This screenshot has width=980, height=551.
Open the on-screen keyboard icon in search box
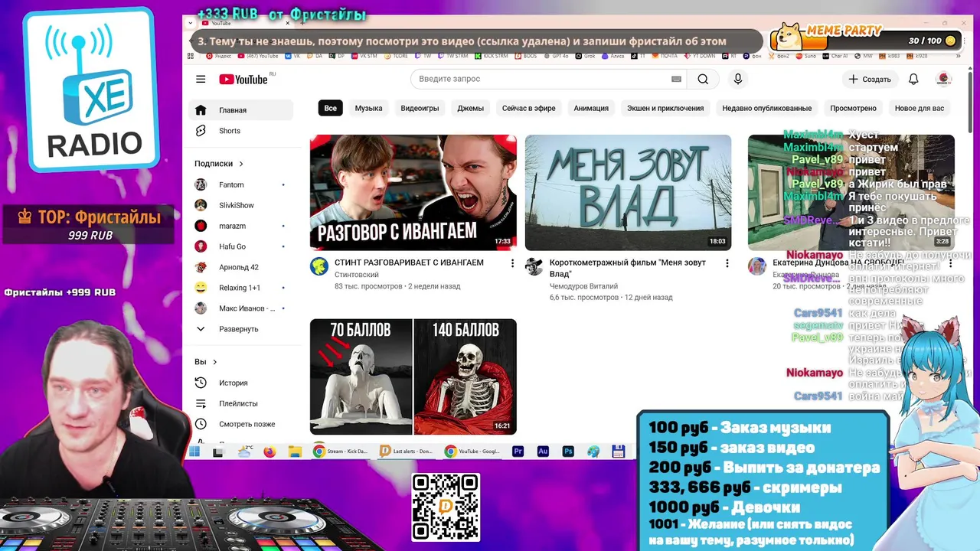pyautogui.click(x=676, y=79)
